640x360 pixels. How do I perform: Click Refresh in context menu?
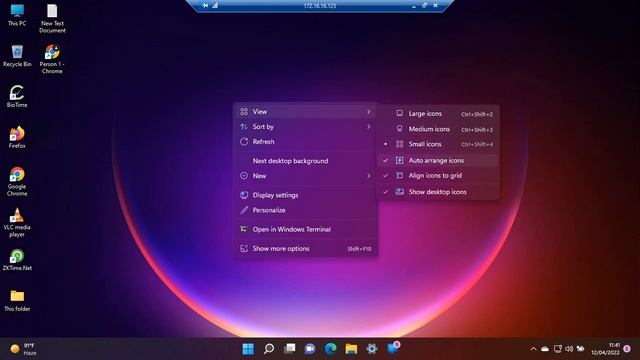click(306, 142)
